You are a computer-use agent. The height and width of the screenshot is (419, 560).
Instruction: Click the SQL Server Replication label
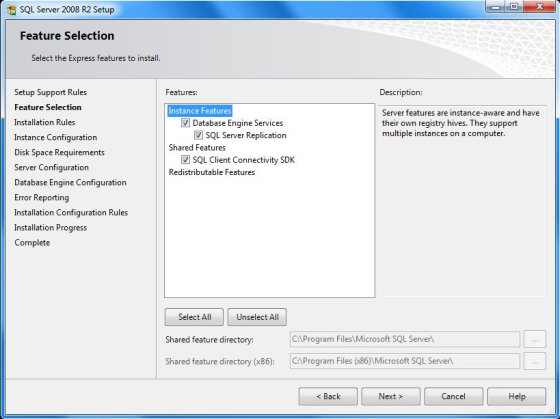click(246, 135)
